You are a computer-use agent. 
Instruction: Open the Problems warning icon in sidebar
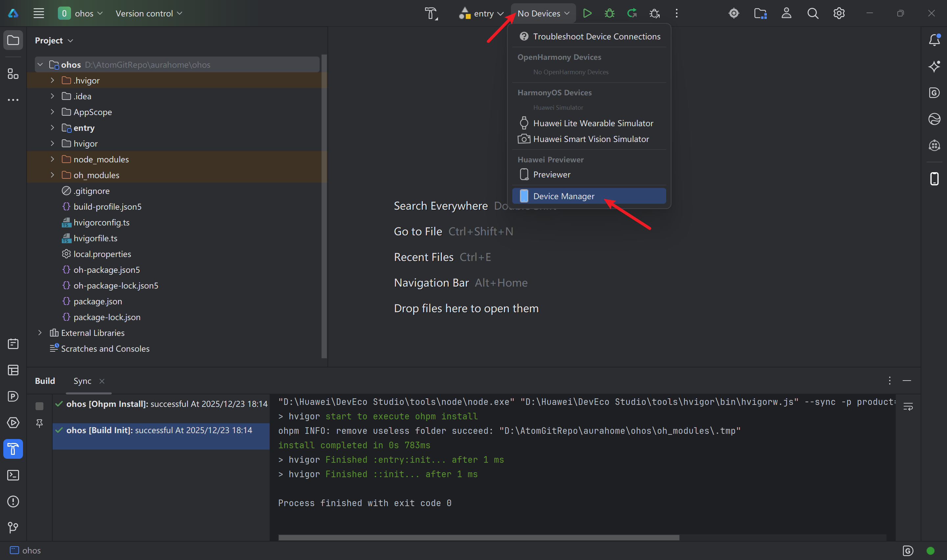click(x=13, y=502)
